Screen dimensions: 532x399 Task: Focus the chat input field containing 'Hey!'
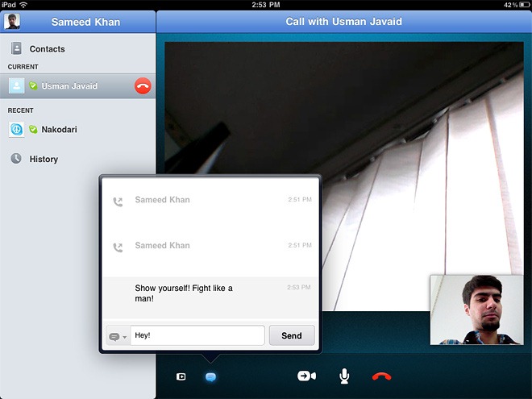click(x=197, y=335)
